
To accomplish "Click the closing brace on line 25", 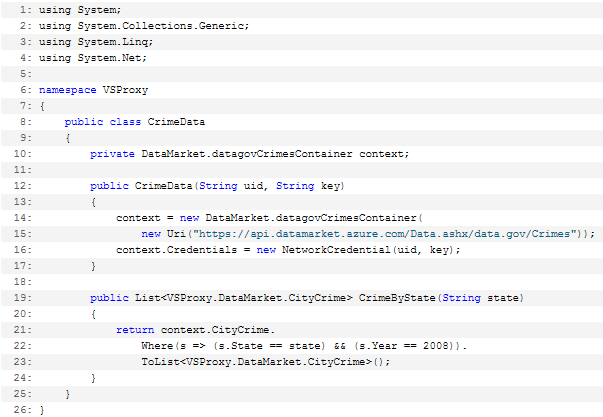I will [68, 394].
